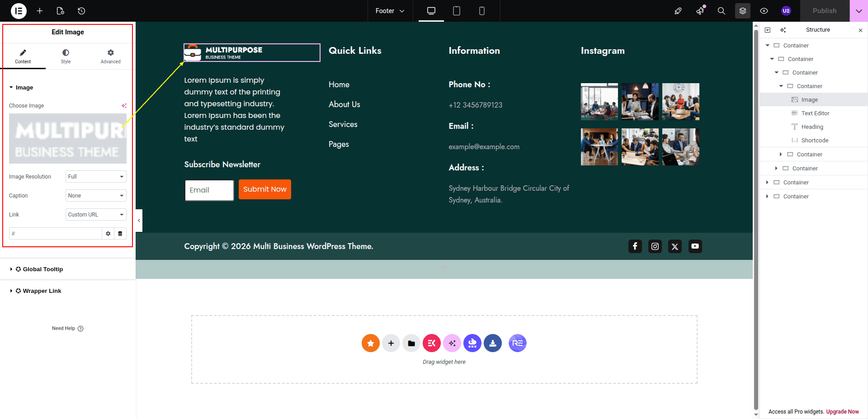Open link options gear icon
This screenshot has height=419, width=868.
[x=108, y=234]
